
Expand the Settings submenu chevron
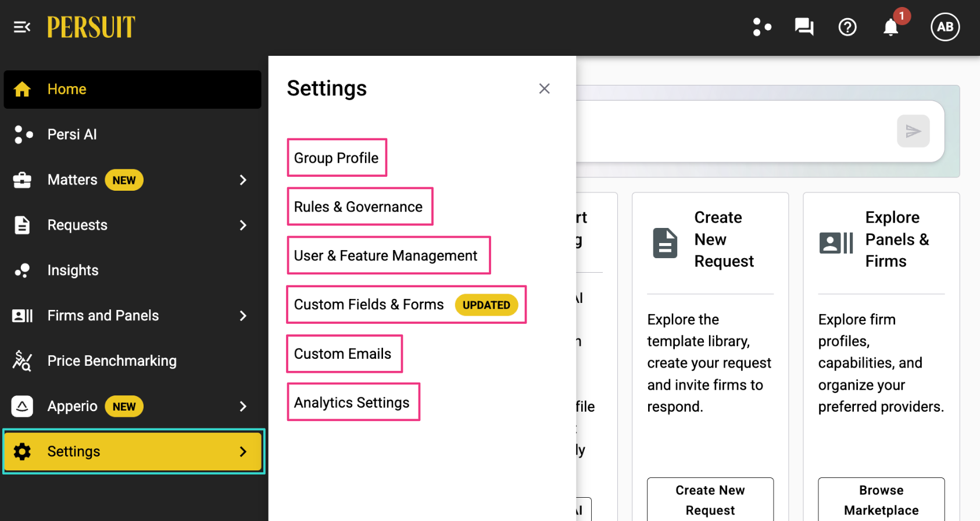coord(243,451)
